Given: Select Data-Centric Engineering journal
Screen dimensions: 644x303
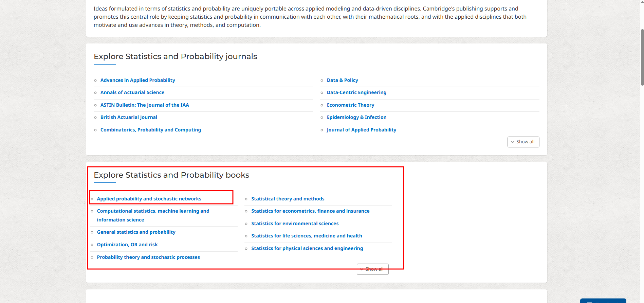Looking at the screenshot, I should point(356,92).
